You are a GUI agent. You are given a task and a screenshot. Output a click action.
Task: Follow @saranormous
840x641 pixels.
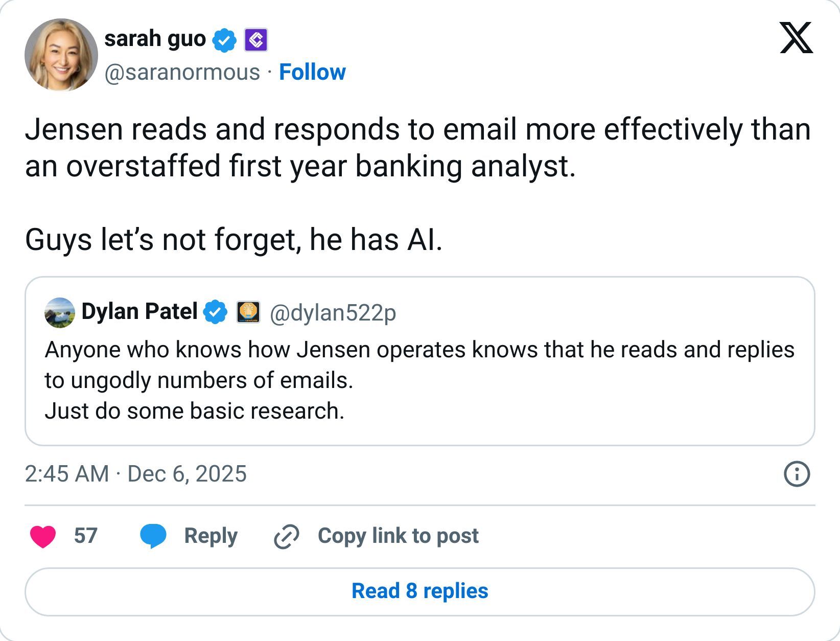313,72
